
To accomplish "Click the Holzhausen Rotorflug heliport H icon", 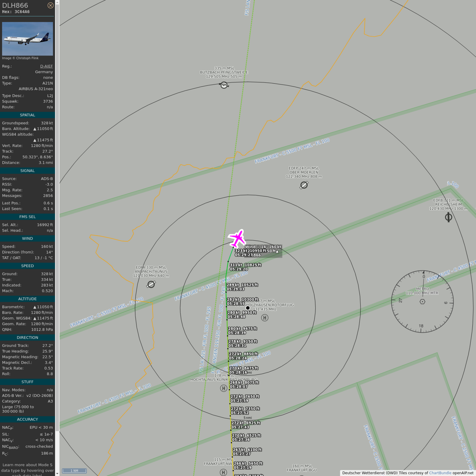I will 265,318.
